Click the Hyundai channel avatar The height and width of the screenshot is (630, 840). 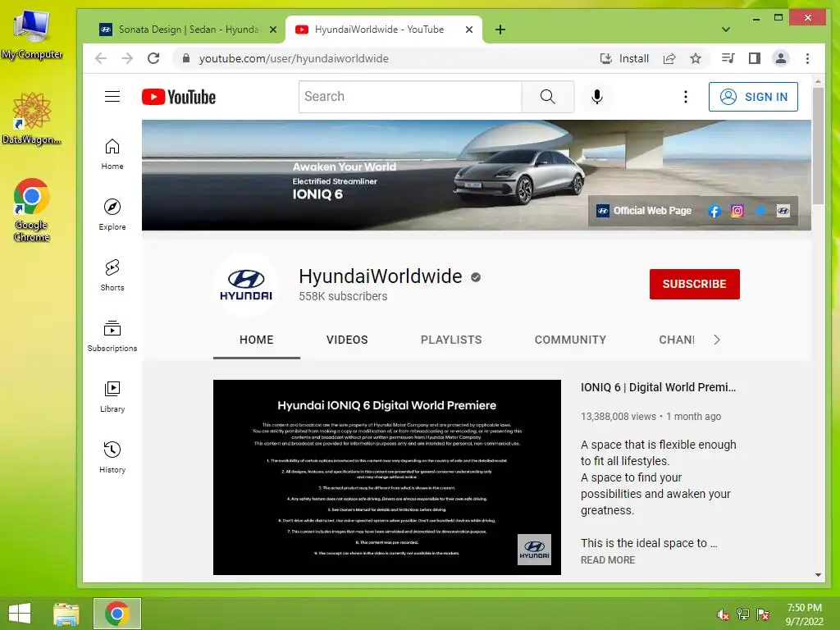(246, 285)
